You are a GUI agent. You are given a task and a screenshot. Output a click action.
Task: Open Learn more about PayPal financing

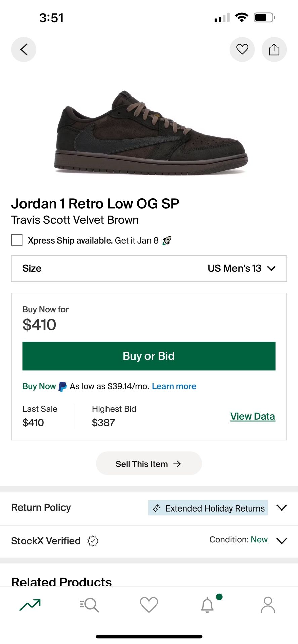pos(174,386)
